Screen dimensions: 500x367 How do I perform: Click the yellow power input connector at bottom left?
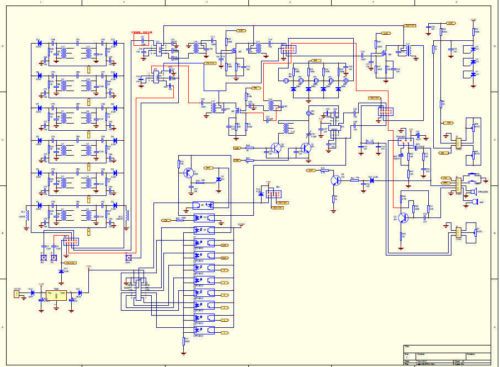(17, 294)
